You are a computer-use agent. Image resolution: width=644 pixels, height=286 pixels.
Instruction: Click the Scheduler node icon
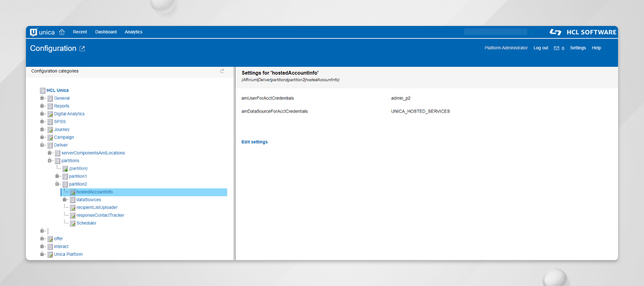[x=73, y=223]
